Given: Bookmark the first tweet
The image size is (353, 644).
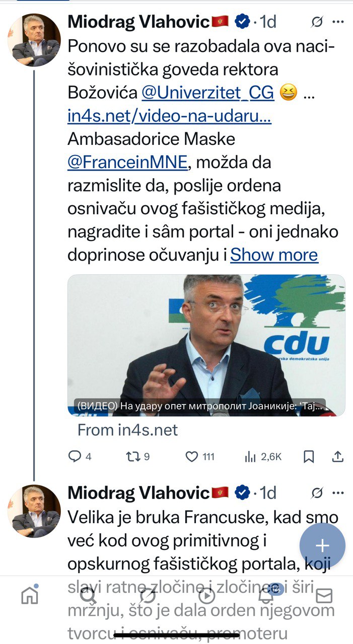Looking at the screenshot, I should pos(309,456).
